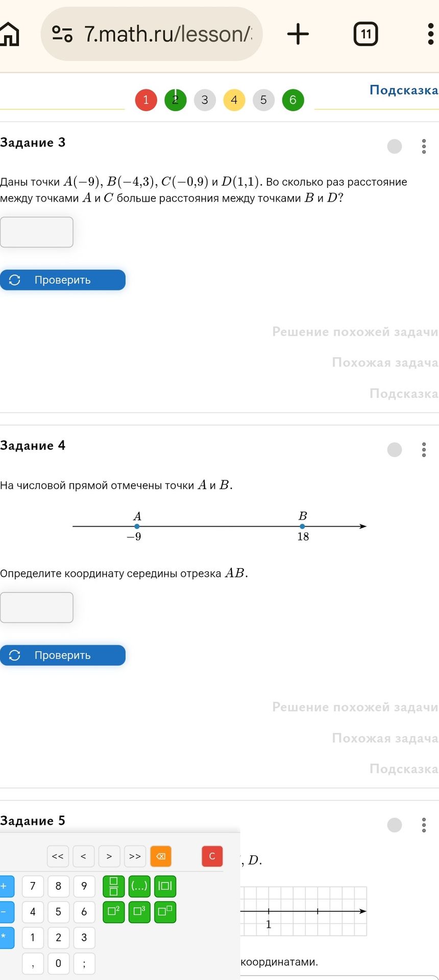The image size is (439, 980).
Task: Go to task number 4 yellow circle
Action: click(x=234, y=100)
